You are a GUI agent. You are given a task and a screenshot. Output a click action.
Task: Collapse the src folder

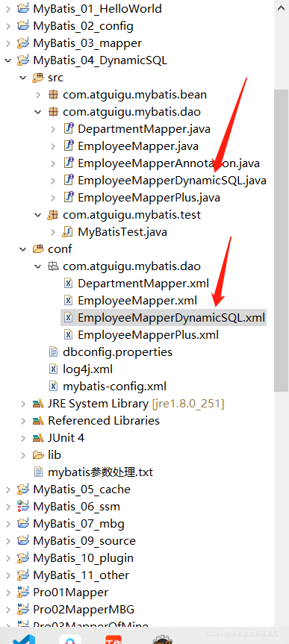[x=22, y=78]
